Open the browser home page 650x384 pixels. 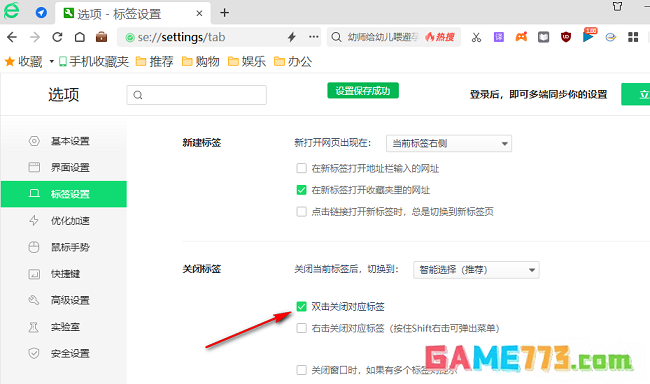[x=80, y=37]
